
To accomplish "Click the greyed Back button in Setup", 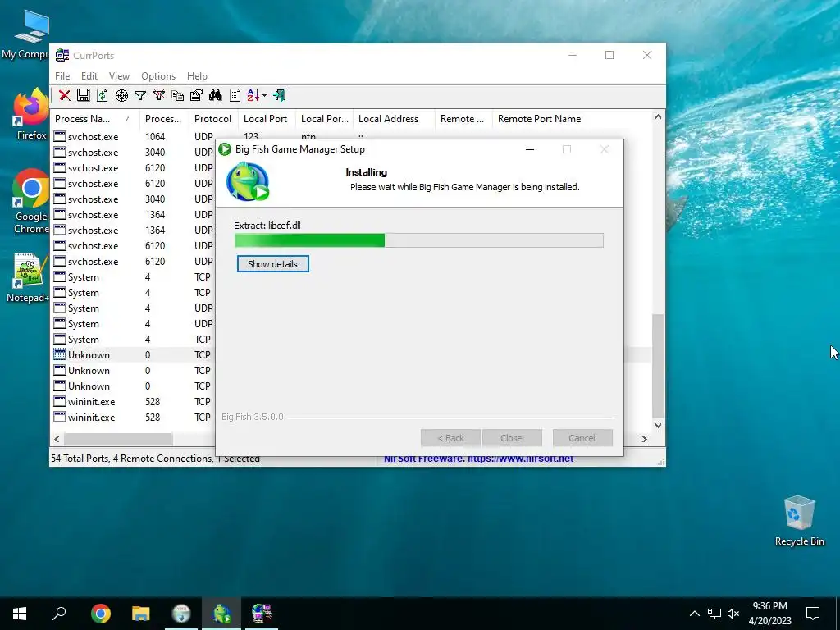I will point(450,438).
